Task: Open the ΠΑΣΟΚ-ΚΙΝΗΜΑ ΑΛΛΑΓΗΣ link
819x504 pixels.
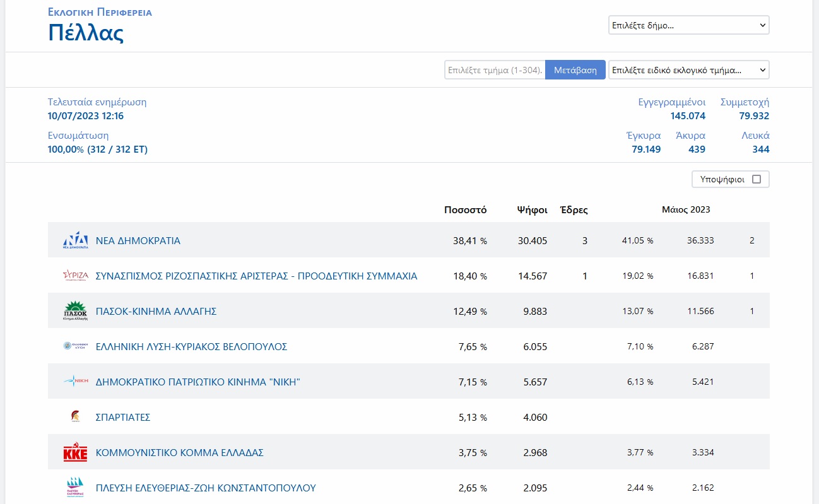Action: tap(156, 312)
